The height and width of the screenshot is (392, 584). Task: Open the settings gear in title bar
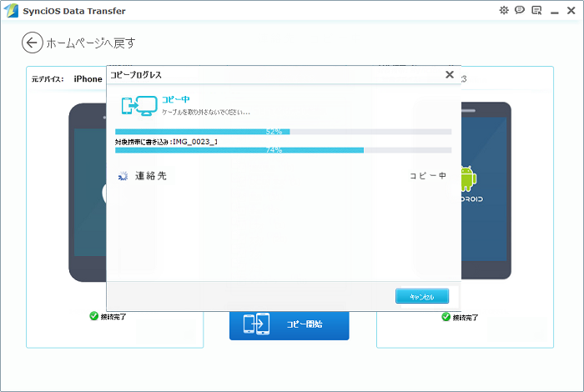click(504, 10)
